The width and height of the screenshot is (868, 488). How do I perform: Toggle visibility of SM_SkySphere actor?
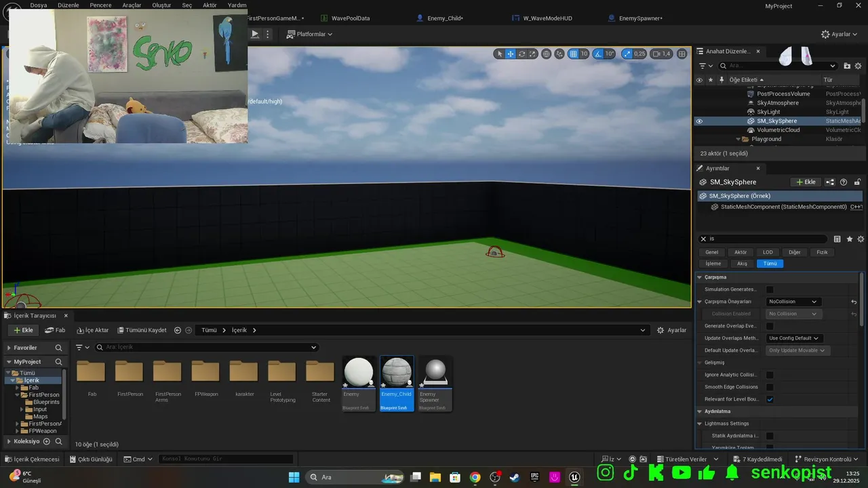(699, 121)
